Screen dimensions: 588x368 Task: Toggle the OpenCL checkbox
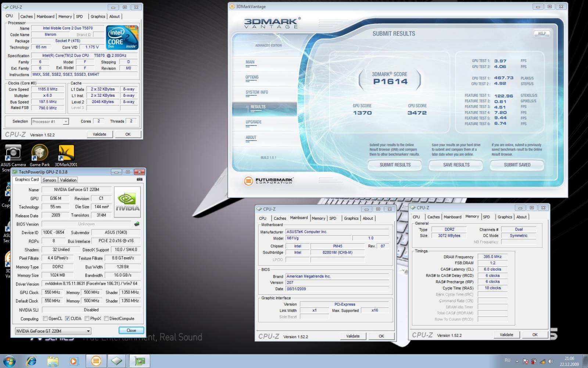point(45,319)
